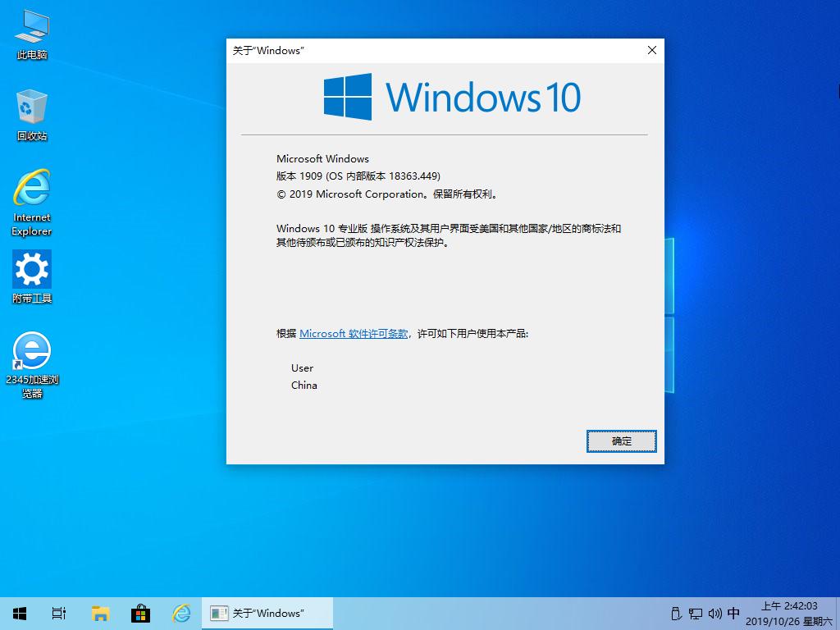840x630 pixels.
Task: Open Microsoft Store from the taskbar
Action: point(140,614)
